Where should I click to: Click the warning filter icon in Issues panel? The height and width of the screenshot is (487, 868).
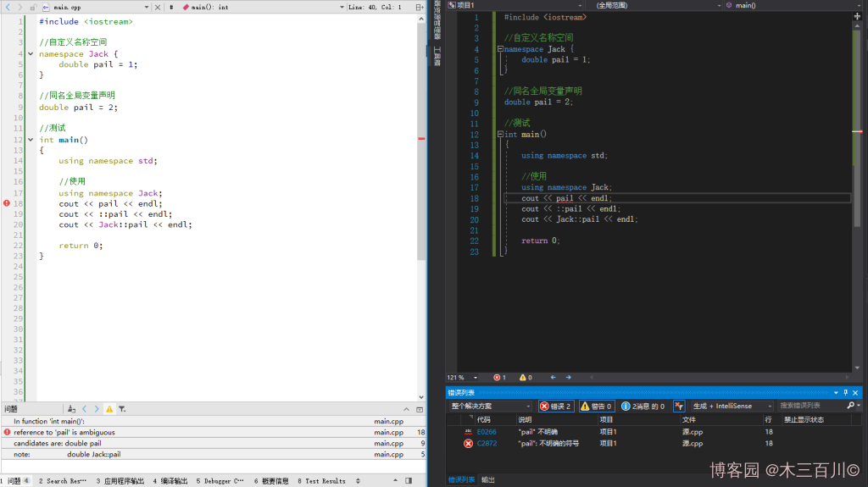[x=109, y=409]
